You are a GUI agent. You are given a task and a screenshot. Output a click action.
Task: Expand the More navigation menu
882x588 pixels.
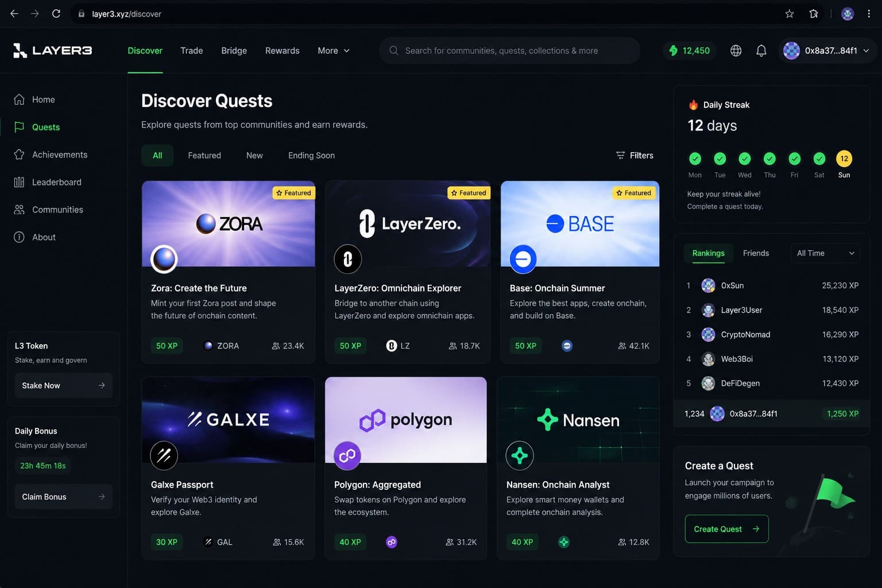coord(334,51)
